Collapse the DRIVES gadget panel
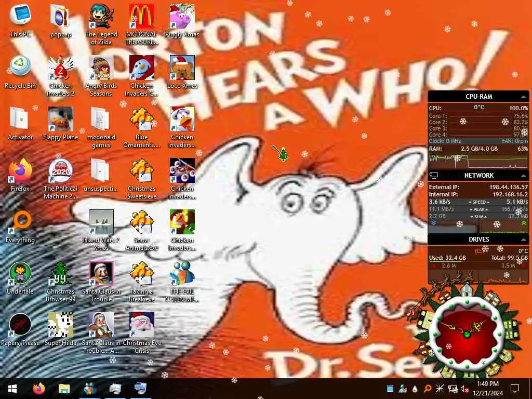 coord(524,240)
